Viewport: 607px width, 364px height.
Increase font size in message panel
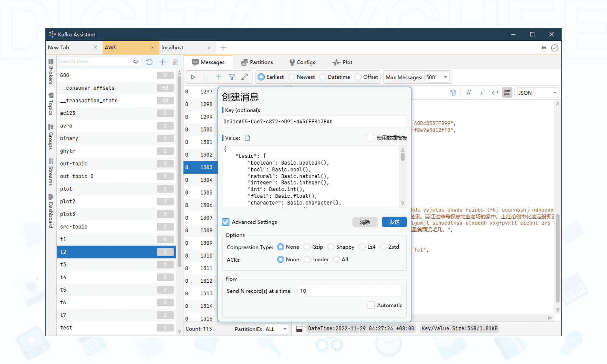pyautogui.click(x=469, y=92)
